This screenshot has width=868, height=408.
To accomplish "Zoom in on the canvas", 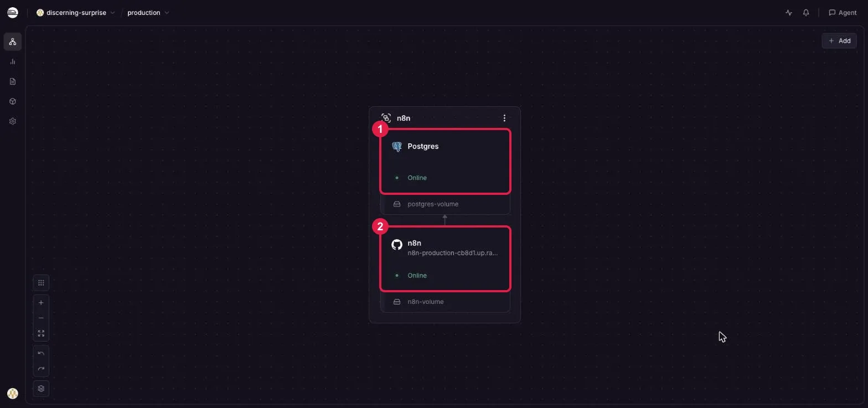I will click(41, 303).
